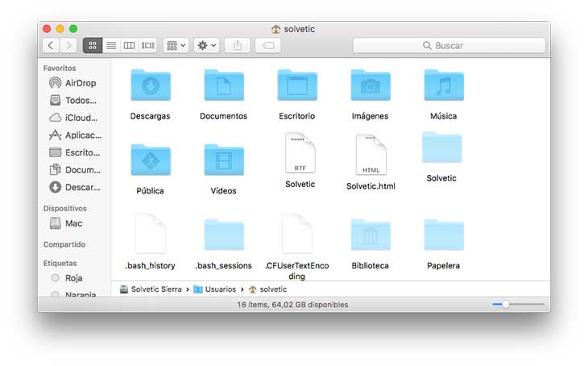
Task: Click the Dispositivos sidebar heading
Action: click(x=65, y=208)
